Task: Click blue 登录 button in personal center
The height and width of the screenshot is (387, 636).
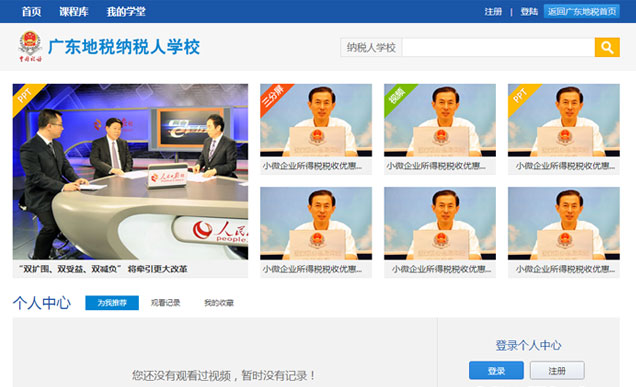Action: [496, 370]
